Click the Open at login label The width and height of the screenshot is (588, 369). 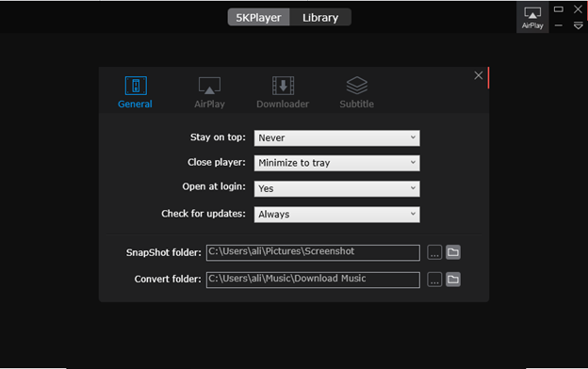click(x=214, y=186)
